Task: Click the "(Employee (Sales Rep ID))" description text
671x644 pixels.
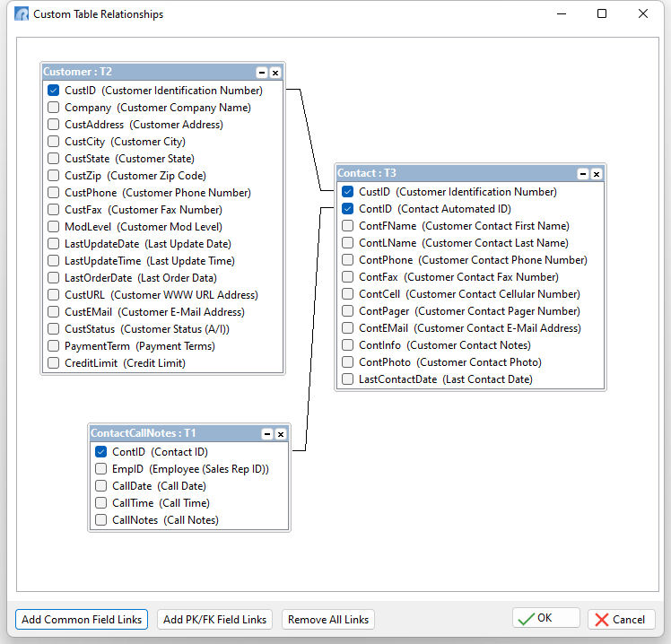Action: click(209, 469)
